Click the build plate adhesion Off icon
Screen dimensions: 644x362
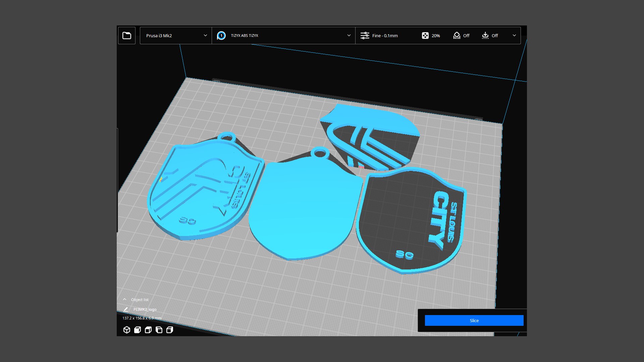click(485, 36)
